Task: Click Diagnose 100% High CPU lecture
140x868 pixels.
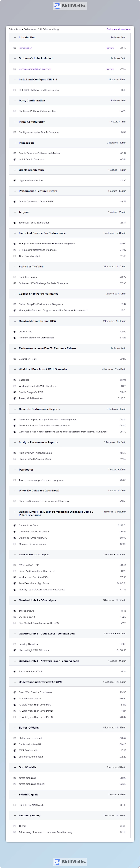Action: pyautogui.click(x=33, y=538)
